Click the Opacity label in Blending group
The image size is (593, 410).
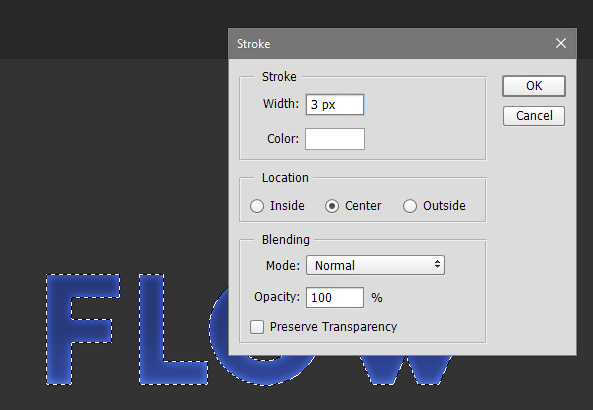[277, 297]
